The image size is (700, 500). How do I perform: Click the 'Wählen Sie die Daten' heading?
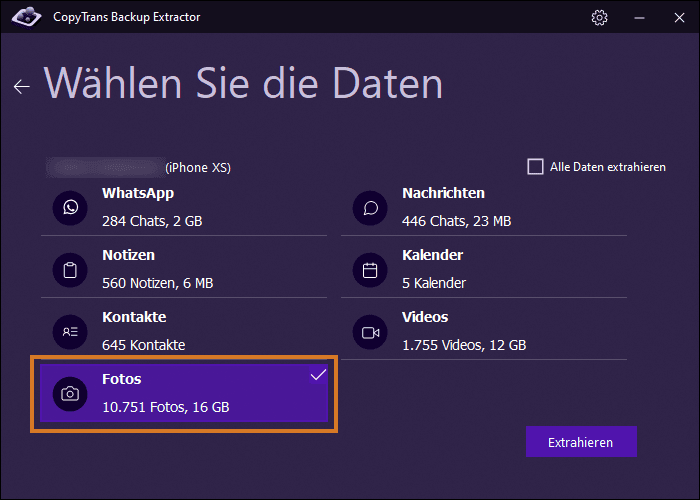click(x=243, y=83)
